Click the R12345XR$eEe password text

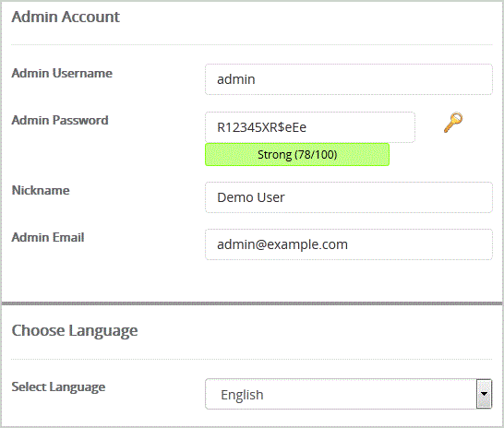coord(261,127)
